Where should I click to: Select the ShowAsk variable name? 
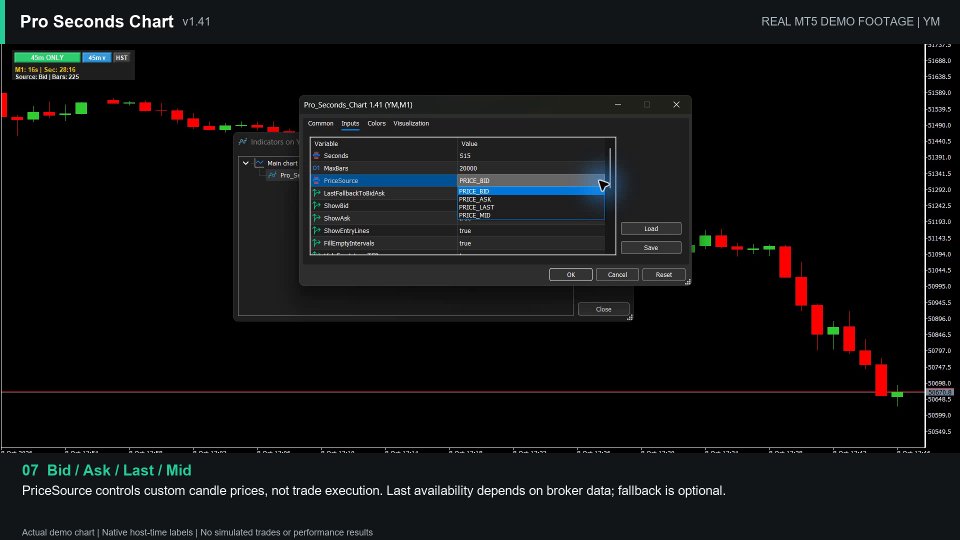pyautogui.click(x=337, y=218)
